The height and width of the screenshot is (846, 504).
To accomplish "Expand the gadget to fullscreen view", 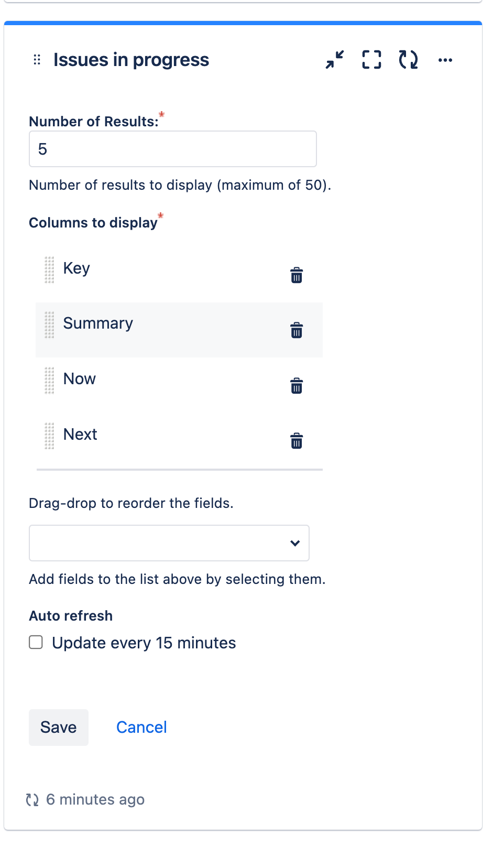I will 371,60.
